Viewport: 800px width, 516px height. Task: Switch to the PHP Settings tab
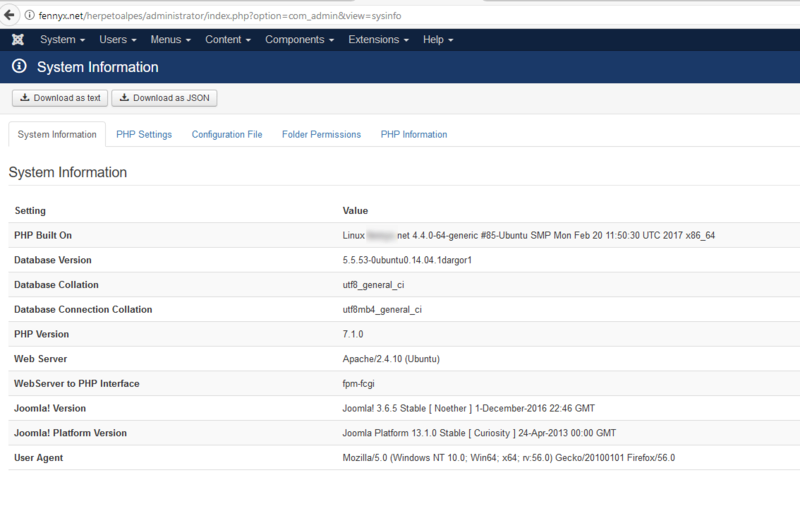(x=144, y=134)
